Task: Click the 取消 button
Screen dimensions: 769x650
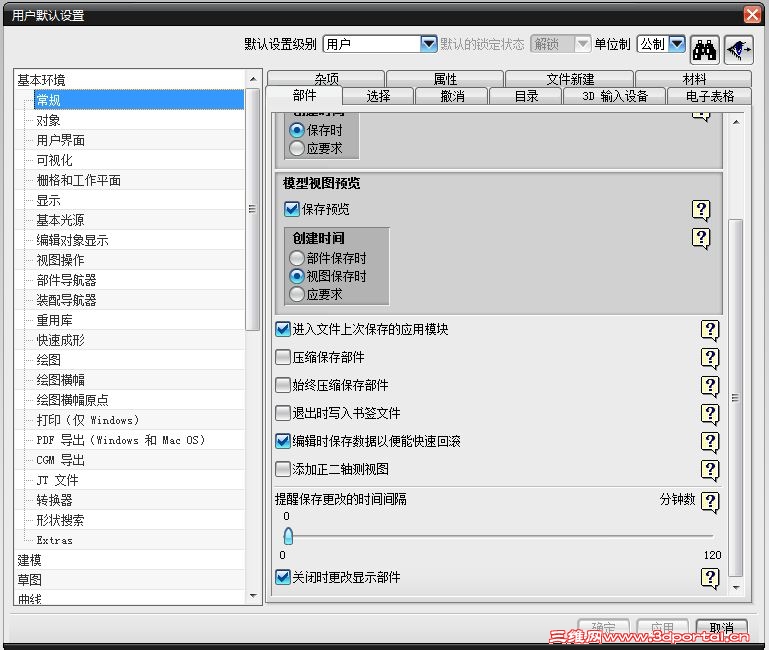Action: tap(721, 628)
